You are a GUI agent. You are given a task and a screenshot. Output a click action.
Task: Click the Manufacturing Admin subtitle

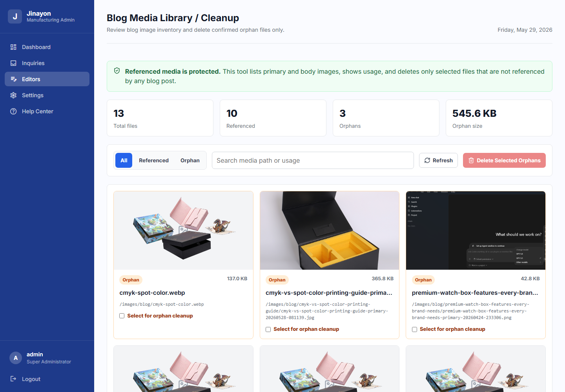[51, 20]
